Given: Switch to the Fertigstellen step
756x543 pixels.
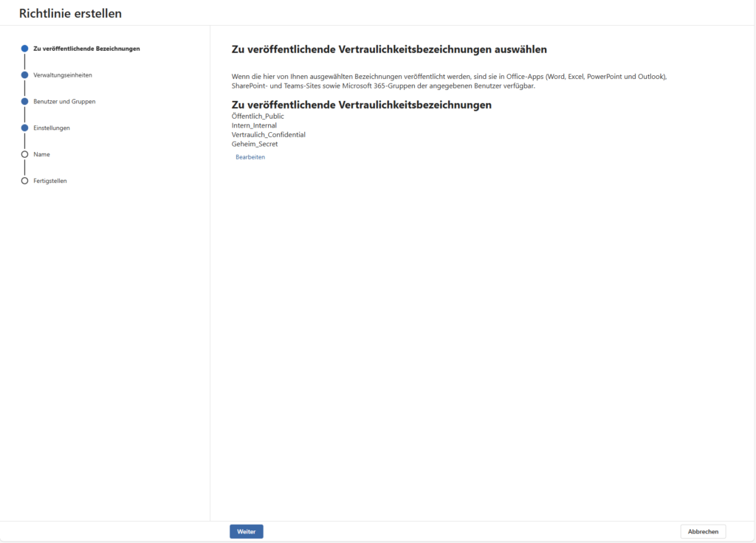Looking at the screenshot, I should [50, 181].
